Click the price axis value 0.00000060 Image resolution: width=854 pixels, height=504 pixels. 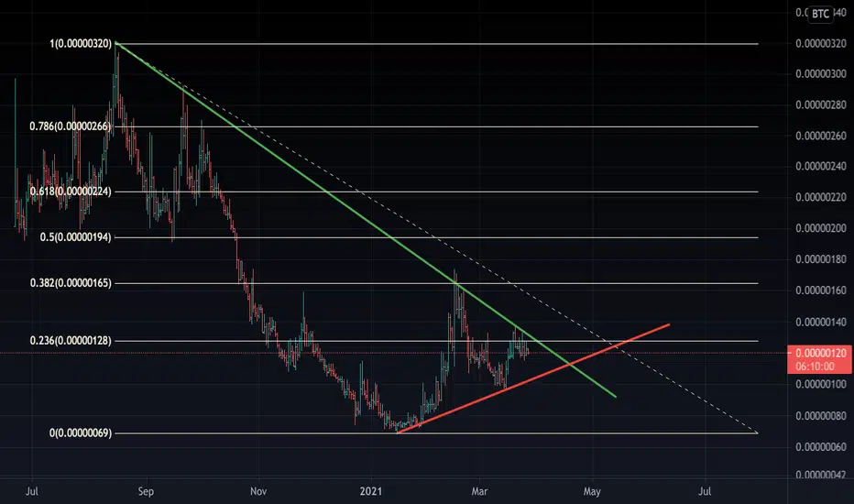point(821,447)
